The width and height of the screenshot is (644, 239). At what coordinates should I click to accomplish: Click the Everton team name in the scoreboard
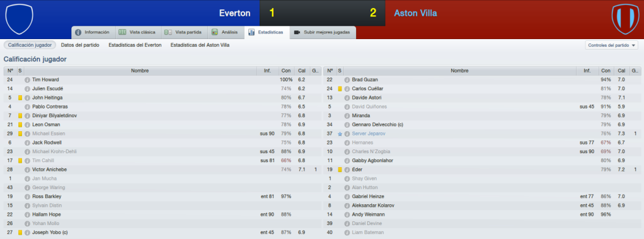pyautogui.click(x=235, y=13)
